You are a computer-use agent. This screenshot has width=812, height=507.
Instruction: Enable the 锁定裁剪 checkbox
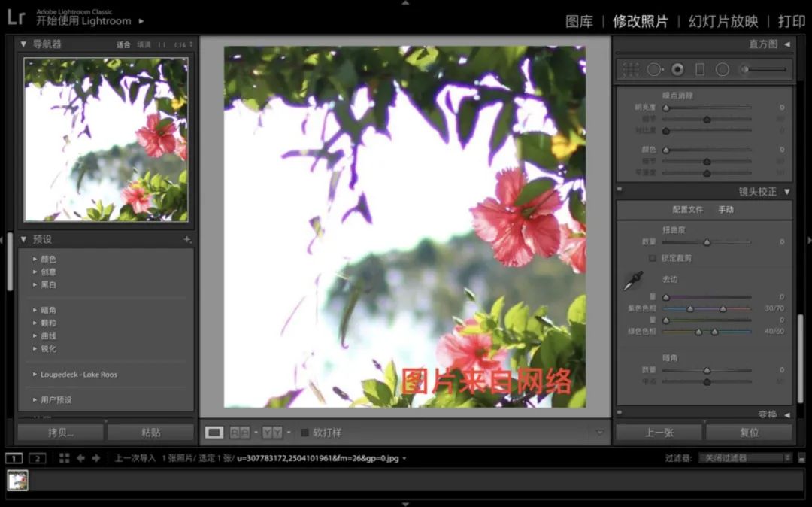click(x=653, y=258)
